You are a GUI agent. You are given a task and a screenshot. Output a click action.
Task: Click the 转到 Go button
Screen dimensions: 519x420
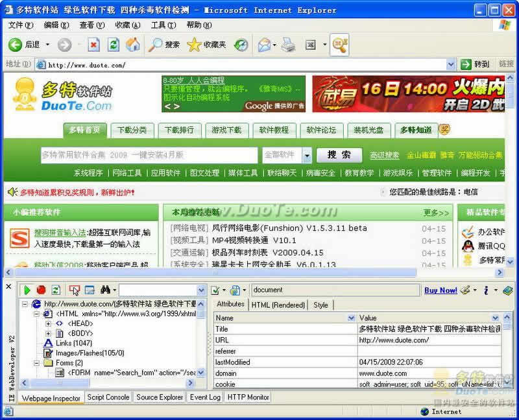pos(476,64)
